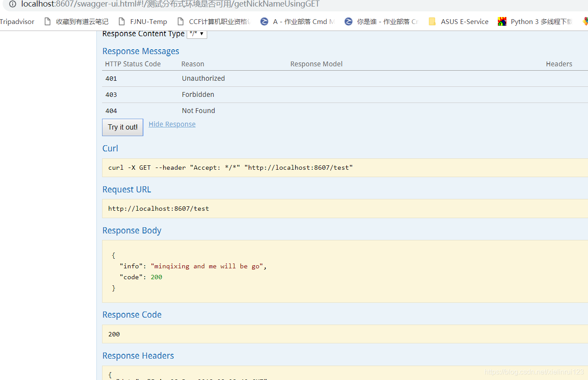Click the Not Found reason text
The height and width of the screenshot is (380, 588).
198,111
